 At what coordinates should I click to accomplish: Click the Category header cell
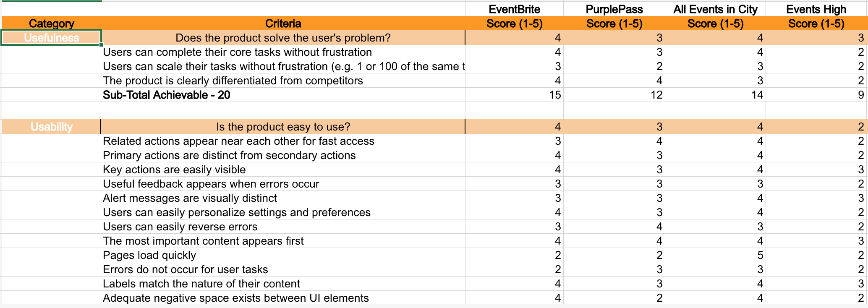pyautogui.click(x=51, y=23)
